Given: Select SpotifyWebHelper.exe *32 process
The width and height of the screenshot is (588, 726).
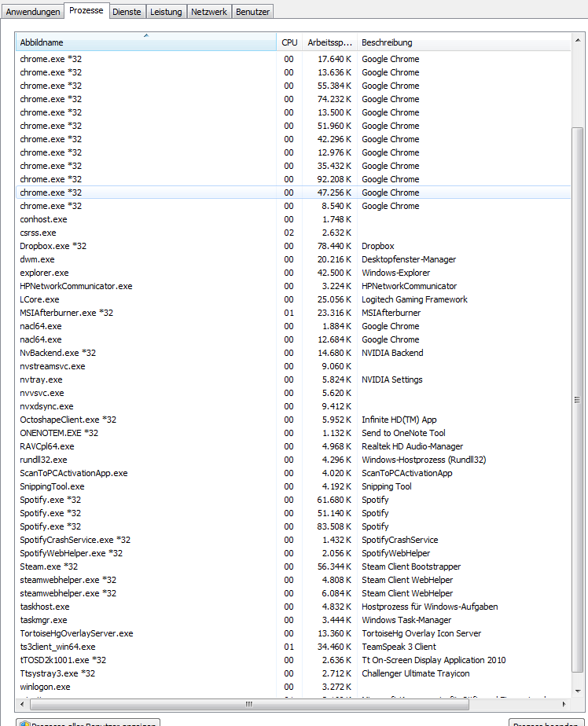Looking at the screenshot, I should 293,553.
